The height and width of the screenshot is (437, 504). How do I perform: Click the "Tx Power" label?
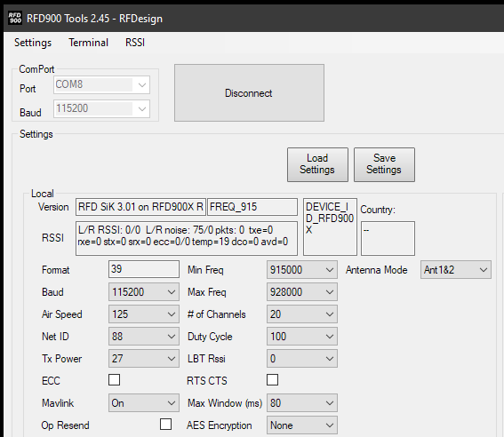[61, 359]
